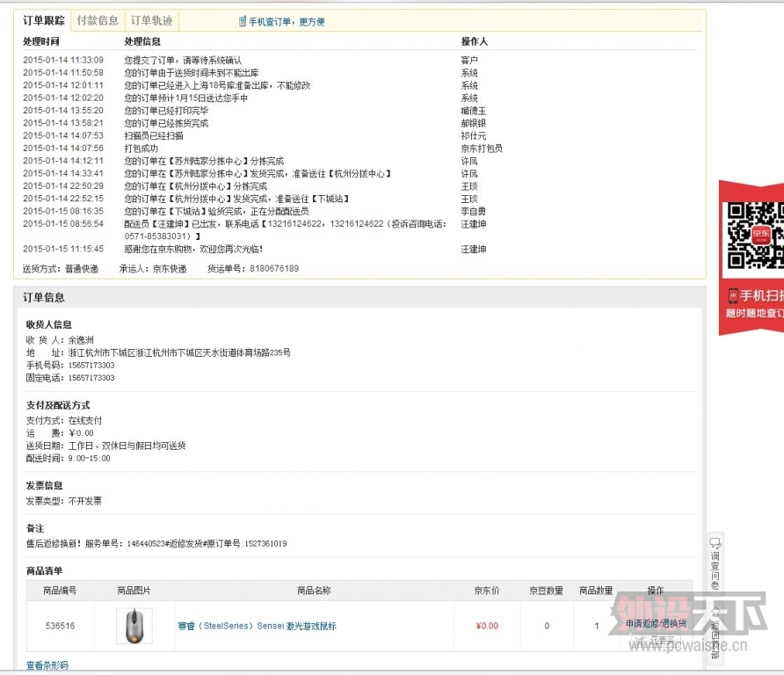Screen dimensions: 784x675
Task: Click the 2015-01-14 11:33:09 timestamp
Action: click(63, 60)
